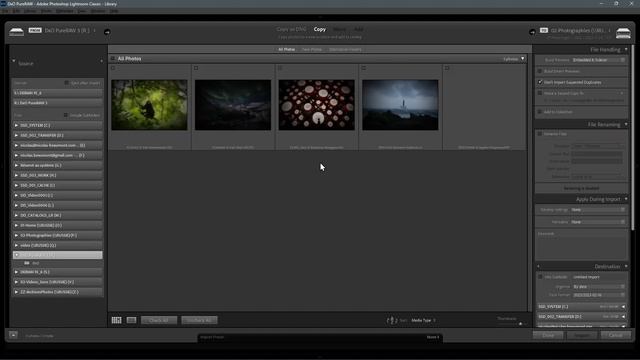640x360 pixels.
Task: Enable Make a Second Copy To checkbox
Action: (x=540, y=93)
